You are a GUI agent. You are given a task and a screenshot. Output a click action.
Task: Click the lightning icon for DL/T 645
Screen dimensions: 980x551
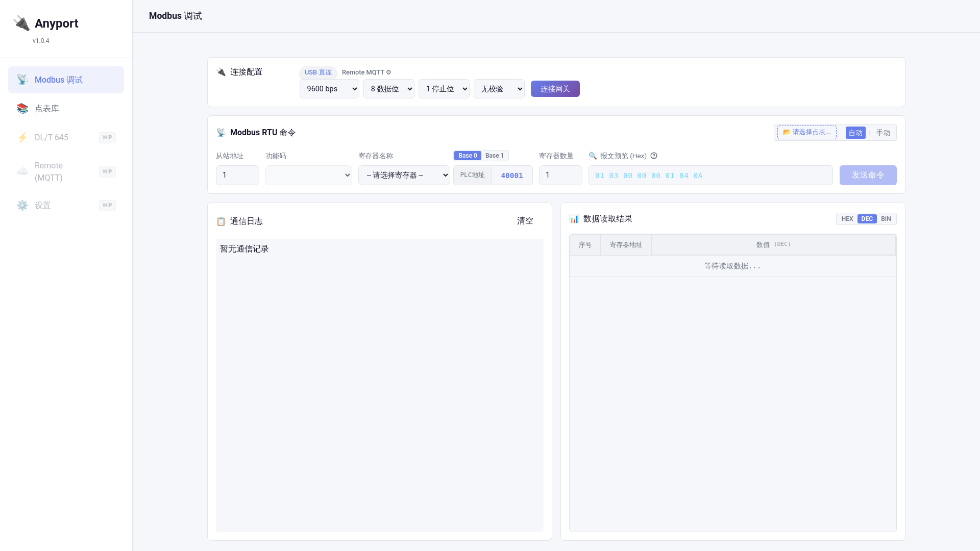point(22,137)
